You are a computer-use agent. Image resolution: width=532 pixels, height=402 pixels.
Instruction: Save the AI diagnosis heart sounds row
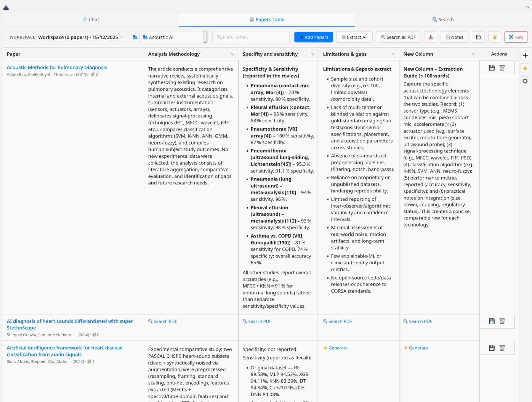[491, 321]
